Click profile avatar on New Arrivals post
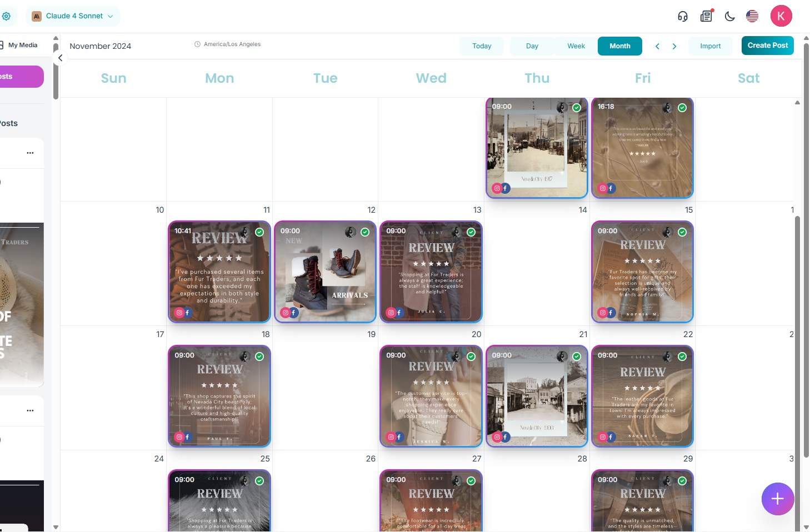 pos(350,232)
